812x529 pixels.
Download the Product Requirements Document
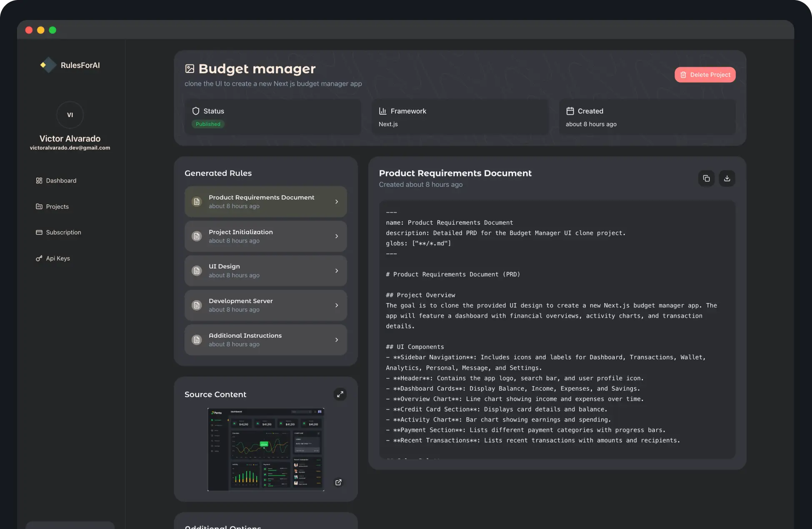[727, 178]
